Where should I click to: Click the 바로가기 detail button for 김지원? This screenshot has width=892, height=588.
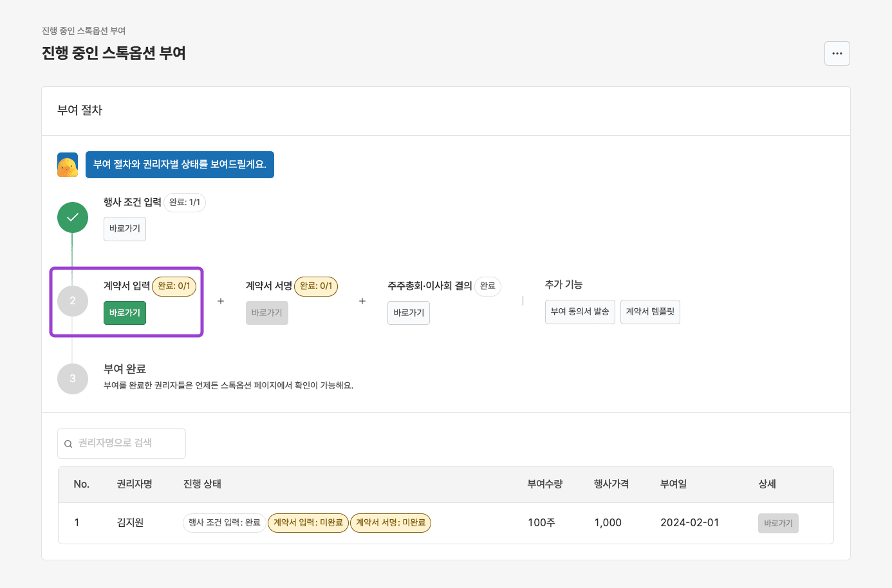pos(778,524)
